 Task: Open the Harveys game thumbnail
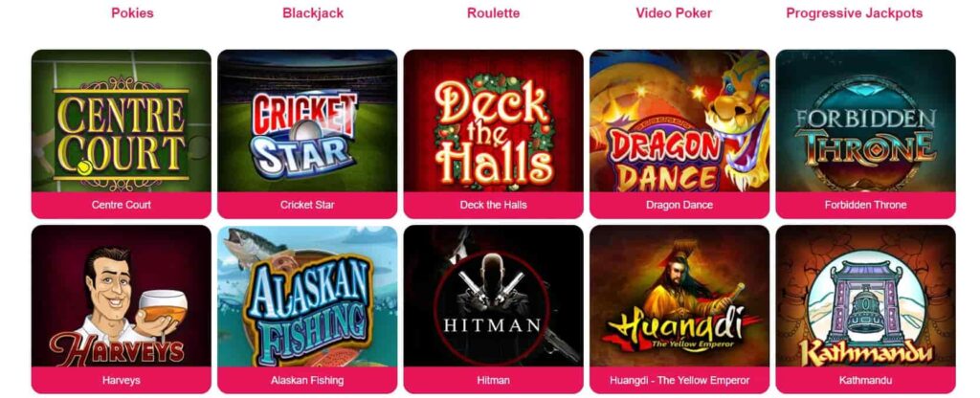click(x=122, y=297)
